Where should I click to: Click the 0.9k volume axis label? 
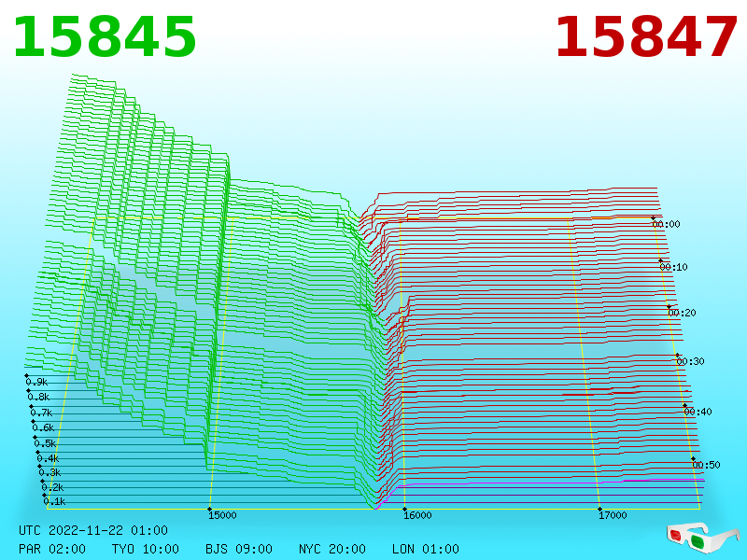[36, 382]
